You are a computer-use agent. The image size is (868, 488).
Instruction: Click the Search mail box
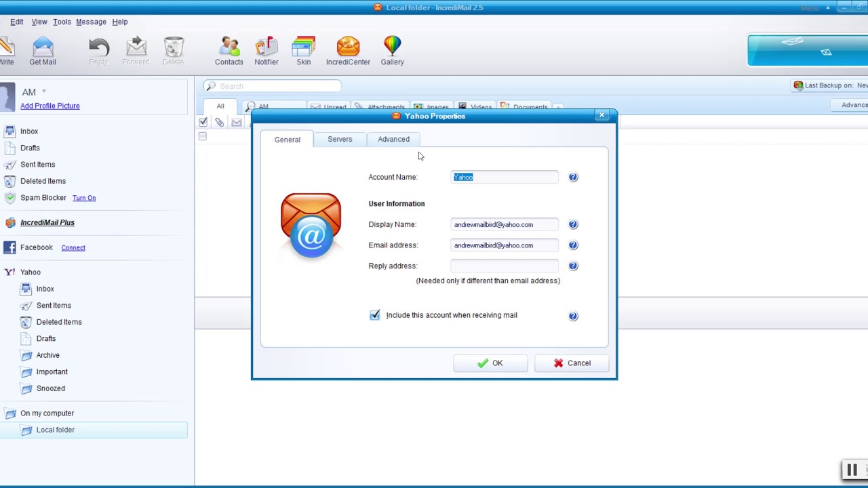(x=272, y=86)
